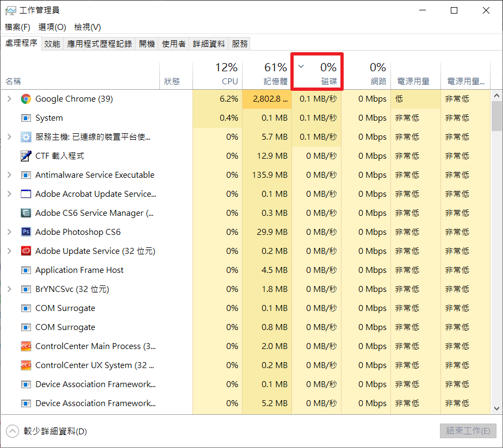Screen dimensions: 503x448
Task: Click the Application Frame Host icon
Action: pos(26,270)
